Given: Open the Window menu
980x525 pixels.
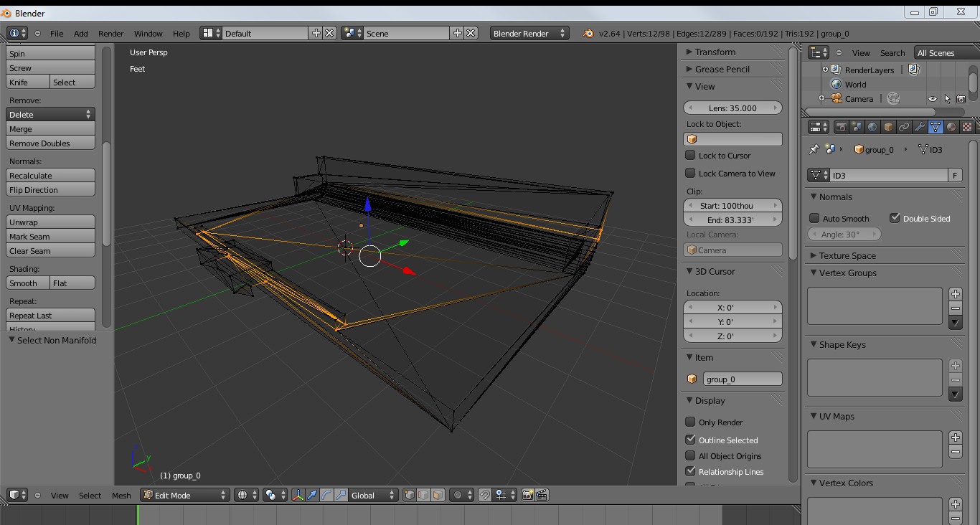Looking at the screenshot, I should [149, 34].
